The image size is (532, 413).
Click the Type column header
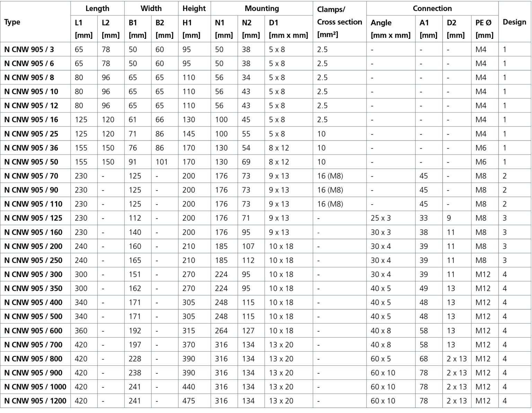[12, 22]
